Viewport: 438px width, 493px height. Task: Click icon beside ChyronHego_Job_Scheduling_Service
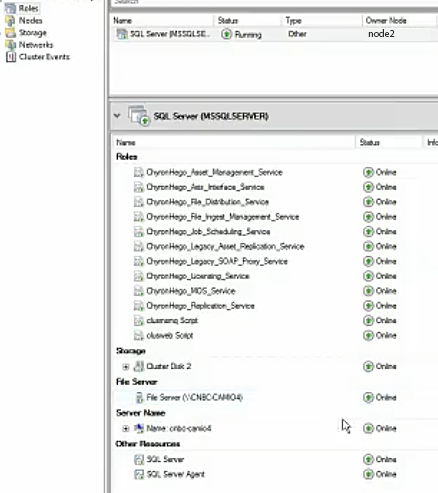pyautogui.click(x=139, y=232)
